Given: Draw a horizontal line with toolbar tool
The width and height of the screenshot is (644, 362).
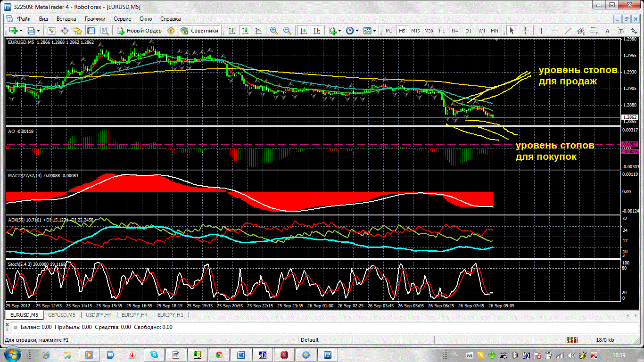Looking at the screenshot, I should point(555,31).
